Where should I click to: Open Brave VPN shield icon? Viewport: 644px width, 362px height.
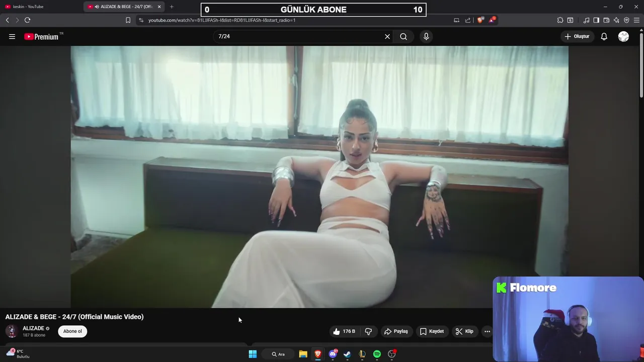point(626,20)
